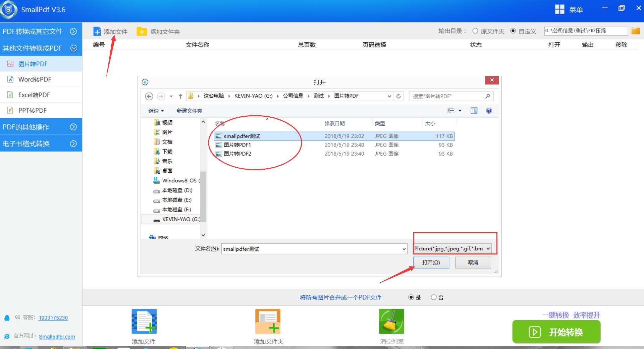
Task: Open the address bar path dropdown
Action: pyautogui.click(x=389, y=96)
